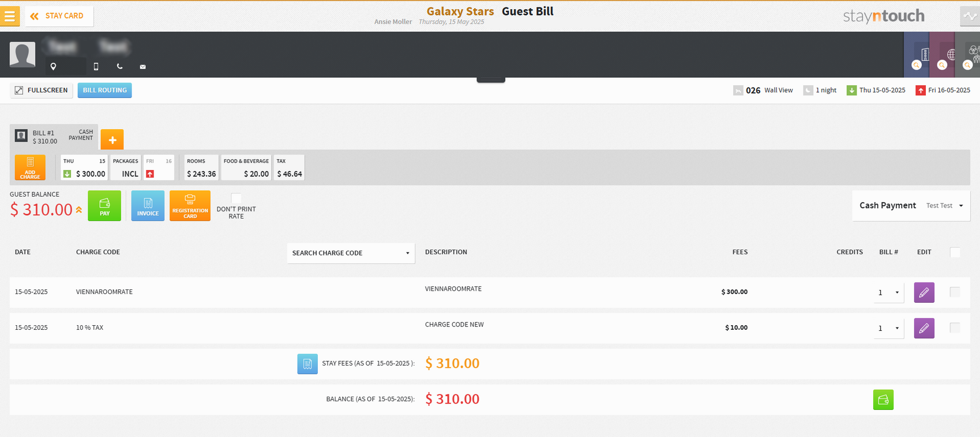Click the email envelope icon in guest header

(x=142, y=67)
